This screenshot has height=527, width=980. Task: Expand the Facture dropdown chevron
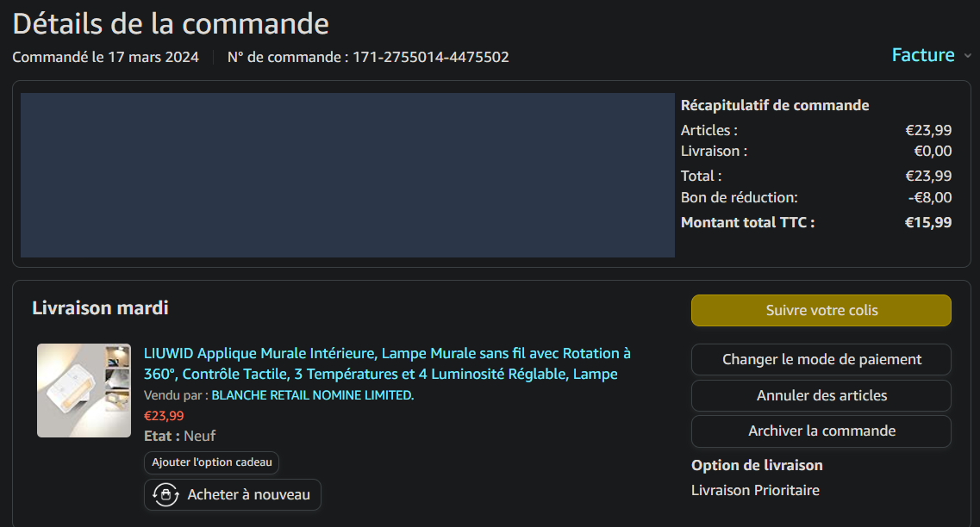pyautogui.click(x=967, y=56)
